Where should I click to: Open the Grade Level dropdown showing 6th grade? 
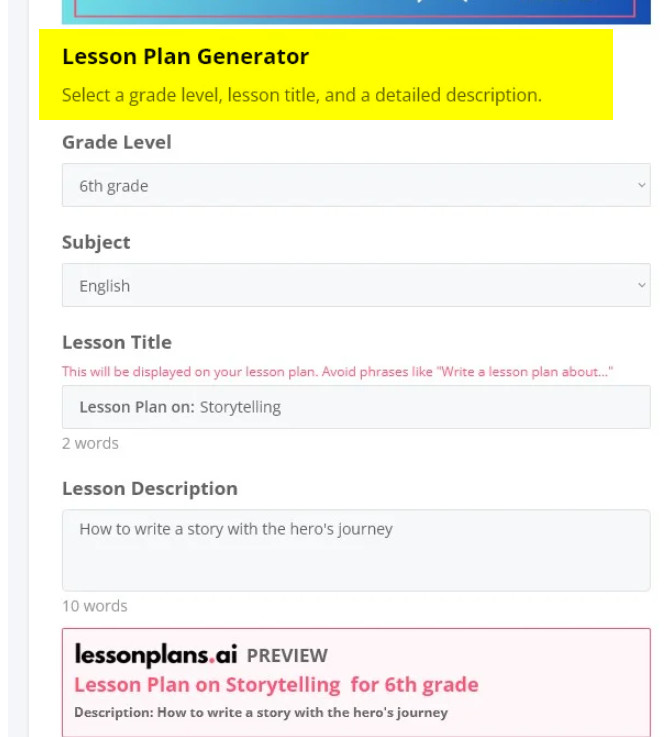[x=356, y=185]
